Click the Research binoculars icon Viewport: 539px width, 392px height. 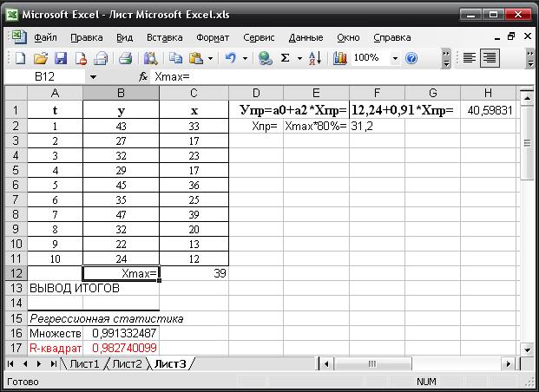(150, 58)
